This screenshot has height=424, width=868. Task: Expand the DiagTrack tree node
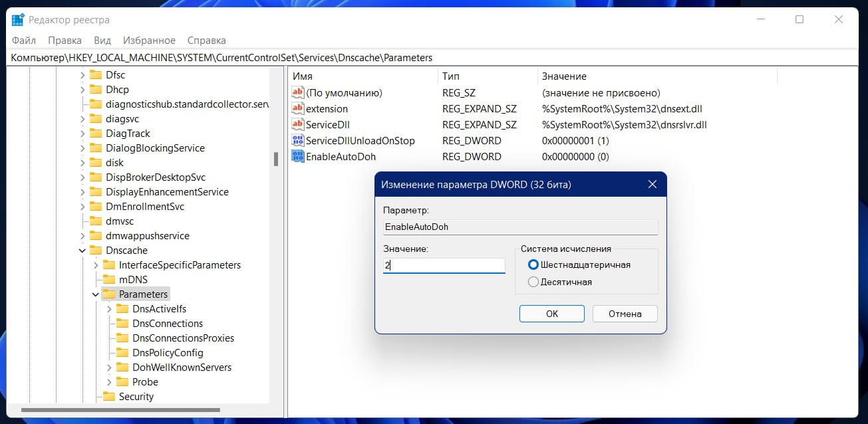[x=82, y=133]
